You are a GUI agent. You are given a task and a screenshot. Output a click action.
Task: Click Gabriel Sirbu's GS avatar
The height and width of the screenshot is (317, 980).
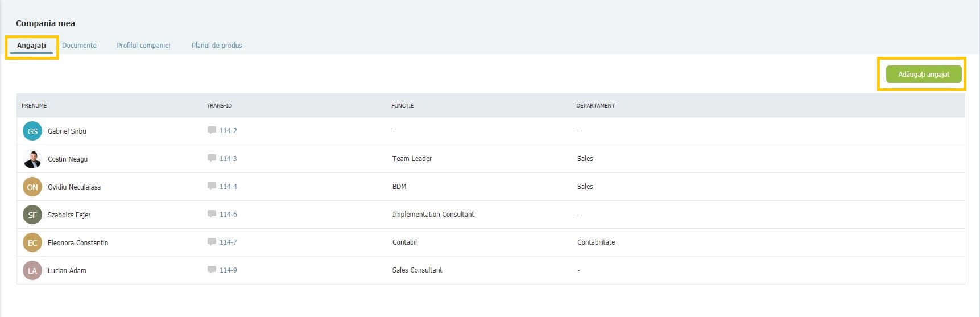[32, 131]
